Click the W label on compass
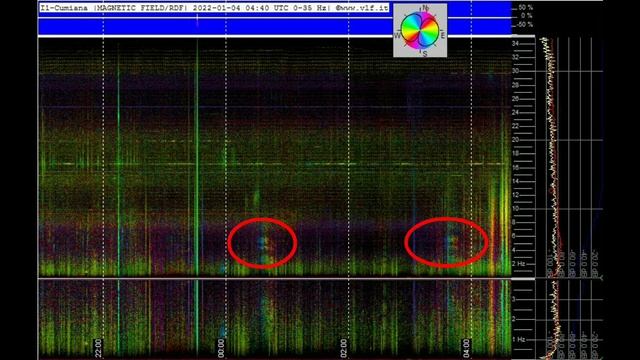Viewport: 640px width, 360px height. (397, 36)
